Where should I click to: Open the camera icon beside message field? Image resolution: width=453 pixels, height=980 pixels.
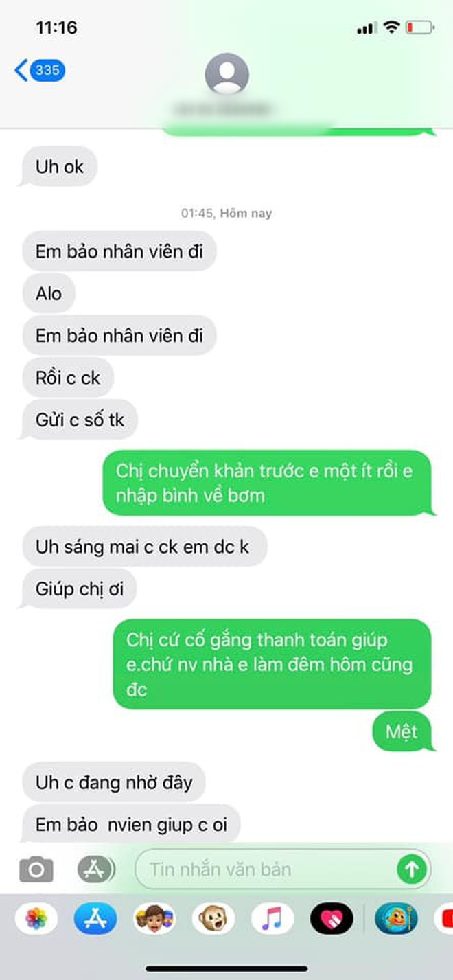click(36, 869)
